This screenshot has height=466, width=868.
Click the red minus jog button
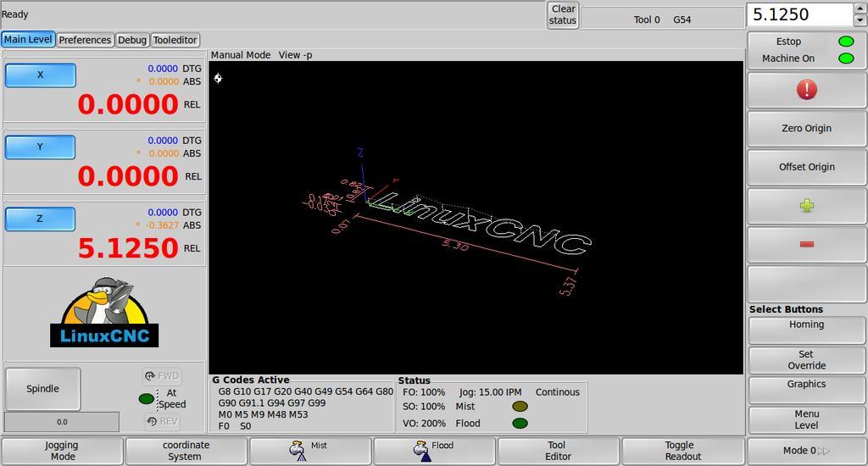pos(807,244)
